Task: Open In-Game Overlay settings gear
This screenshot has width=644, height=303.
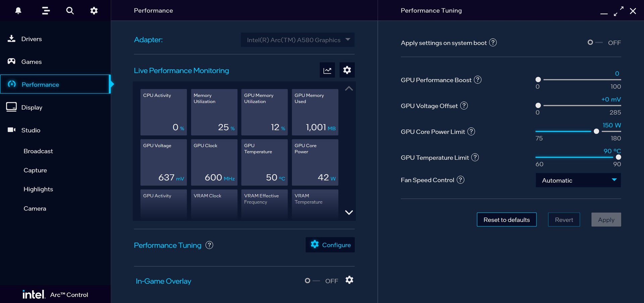Action: (x=349, y=280)
